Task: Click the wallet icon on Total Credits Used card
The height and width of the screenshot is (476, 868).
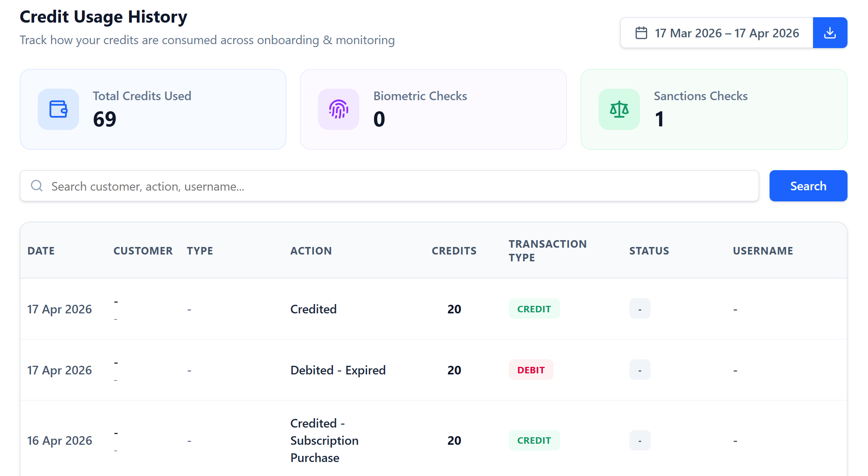Action: coord(58,109)
